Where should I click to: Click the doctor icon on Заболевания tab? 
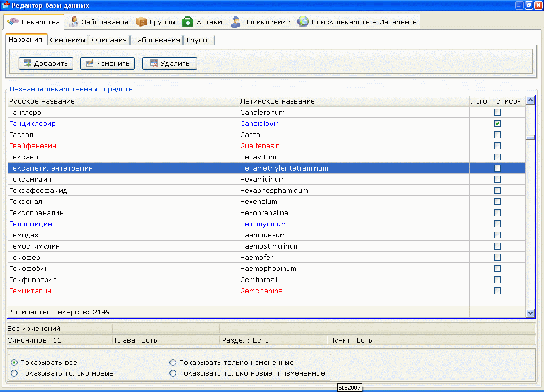(x=73, y=21)
